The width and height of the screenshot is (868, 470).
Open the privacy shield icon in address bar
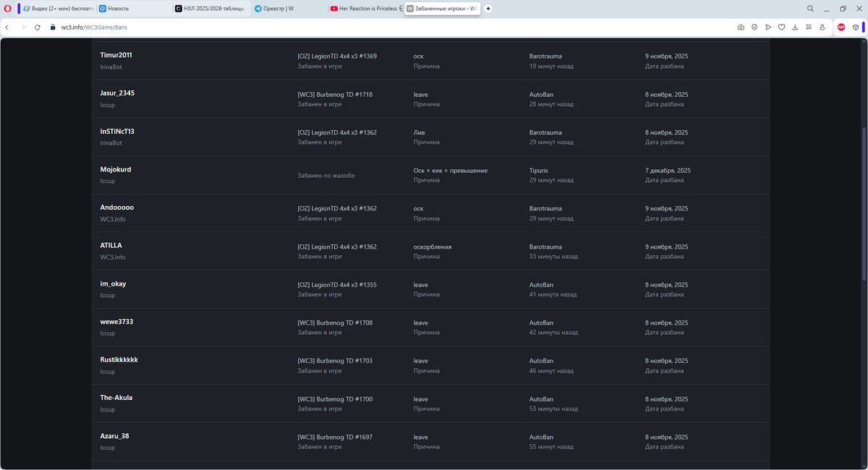point(754,27)
